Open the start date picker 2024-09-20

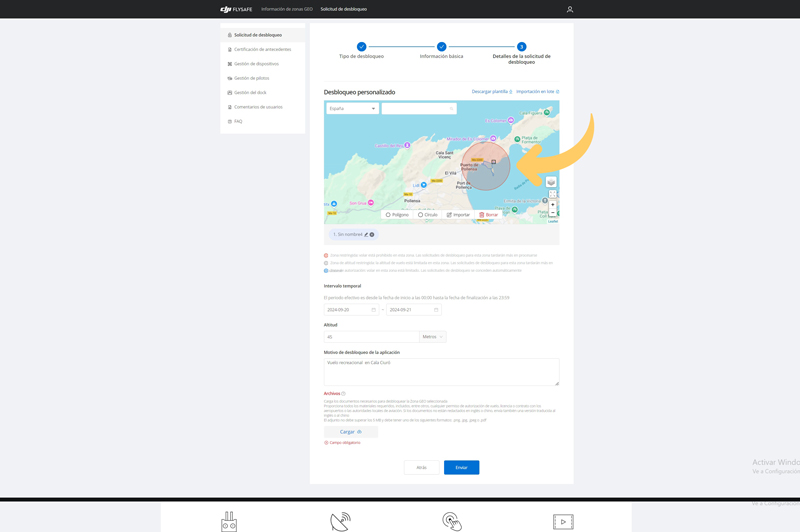click(x=351, y=310)
